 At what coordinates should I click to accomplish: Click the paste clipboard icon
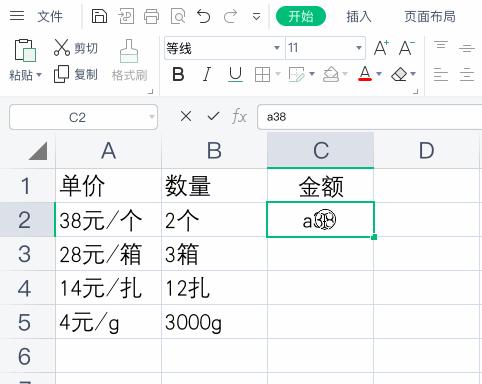(25, 50)
